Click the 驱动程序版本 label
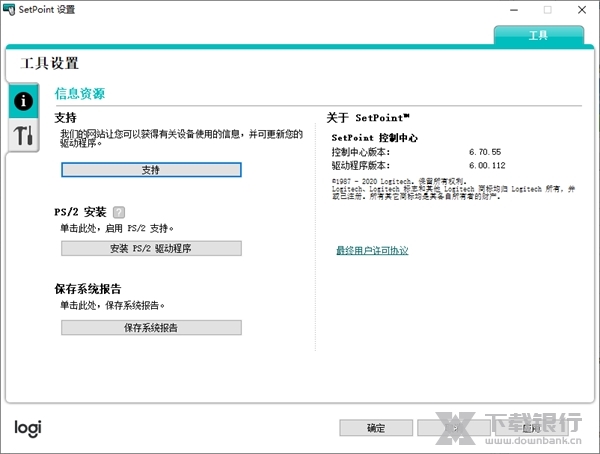This screenshot has width=600, height=454. tap(360, 165)
